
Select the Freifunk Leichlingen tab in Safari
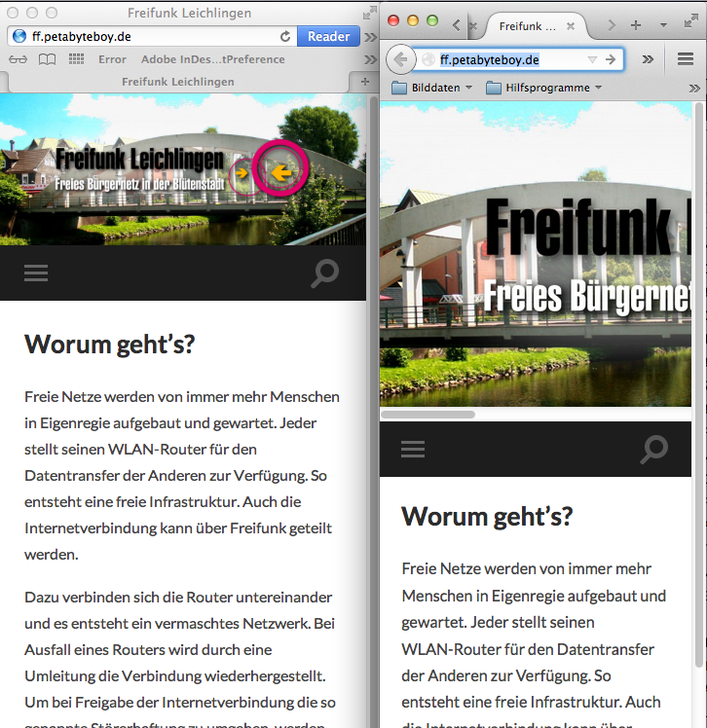click(x=178, y=82)
